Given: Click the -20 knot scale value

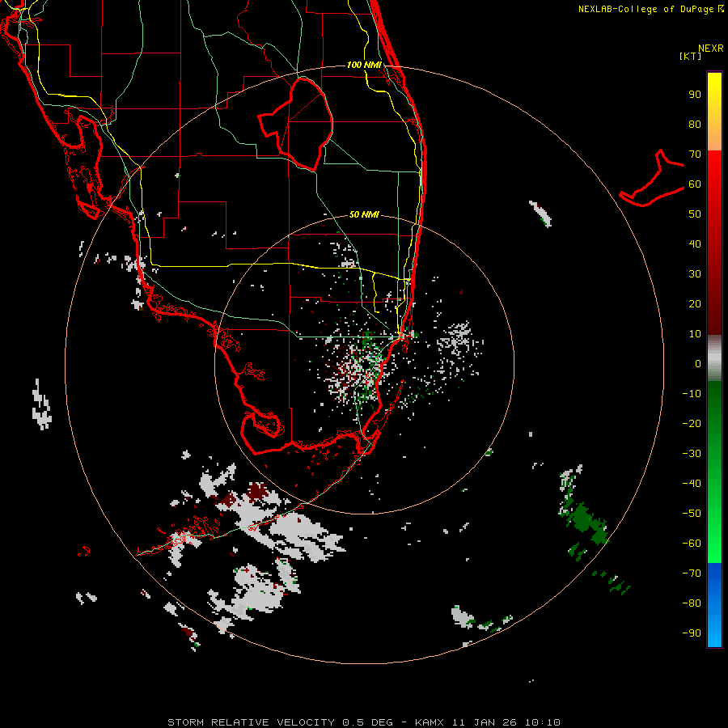Looking at the screenshot, I should [x=692, y=423].
